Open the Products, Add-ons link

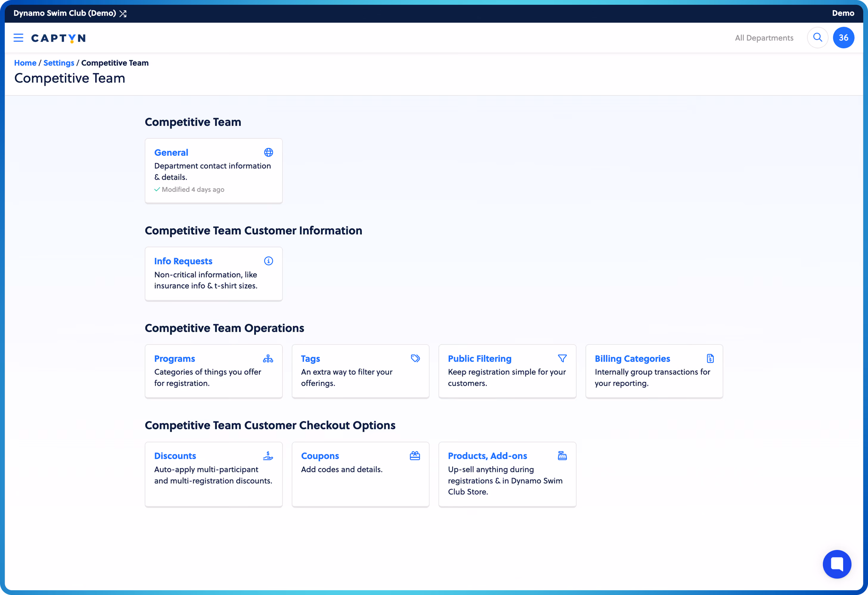point(487,456)
